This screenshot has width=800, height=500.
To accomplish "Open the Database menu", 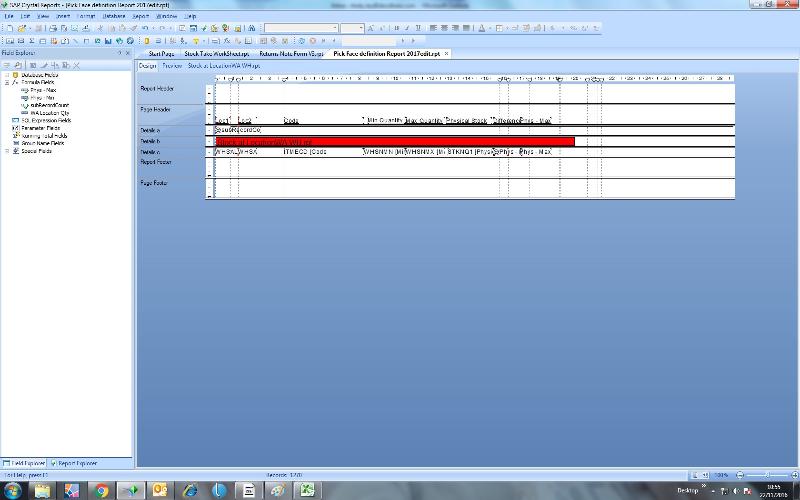I will pos(113,17).
